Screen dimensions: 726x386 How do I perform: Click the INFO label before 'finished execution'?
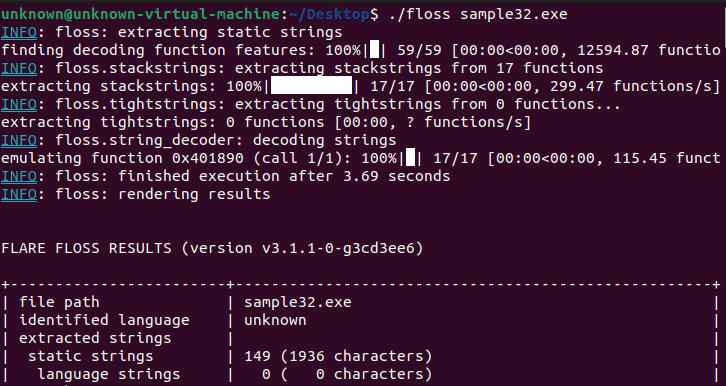click(19, 176)
